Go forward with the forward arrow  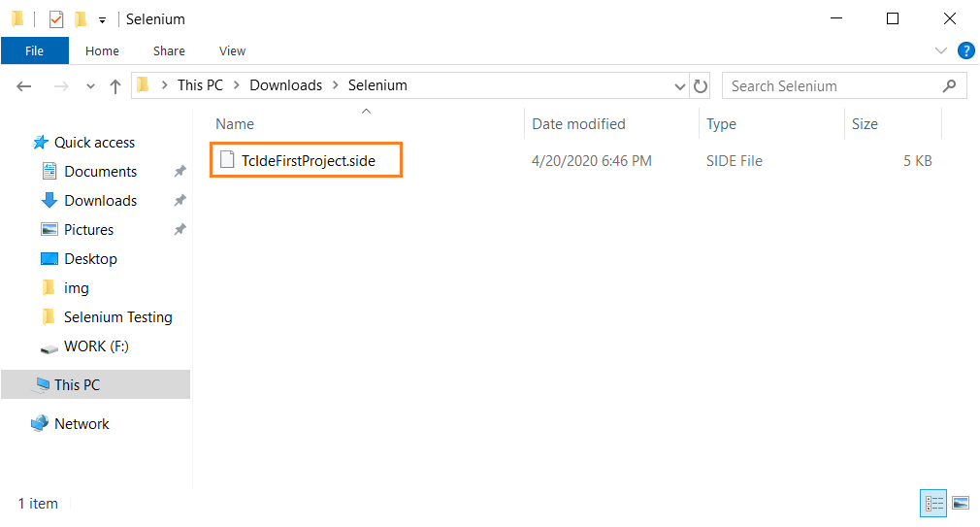tap(61, 86)
